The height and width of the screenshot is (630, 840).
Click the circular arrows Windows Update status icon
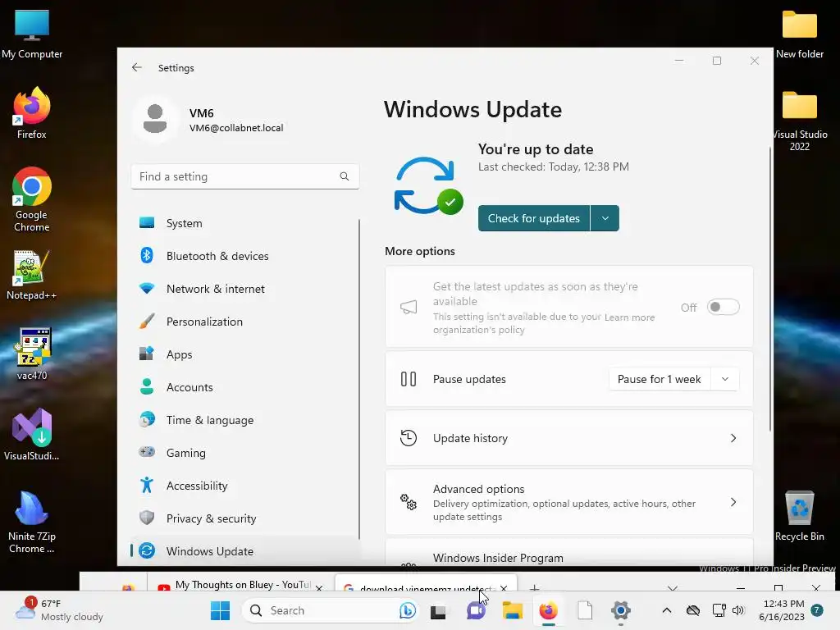pos(427,186)
